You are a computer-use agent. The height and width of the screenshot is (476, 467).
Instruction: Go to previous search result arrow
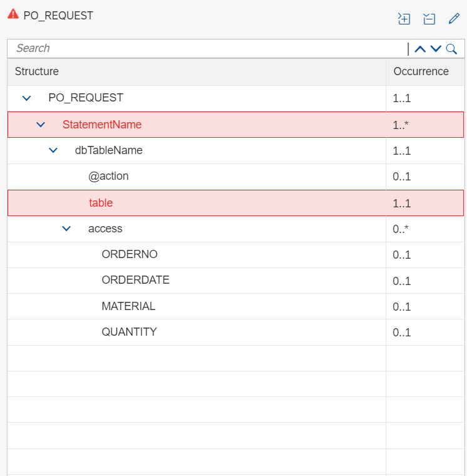420,49
